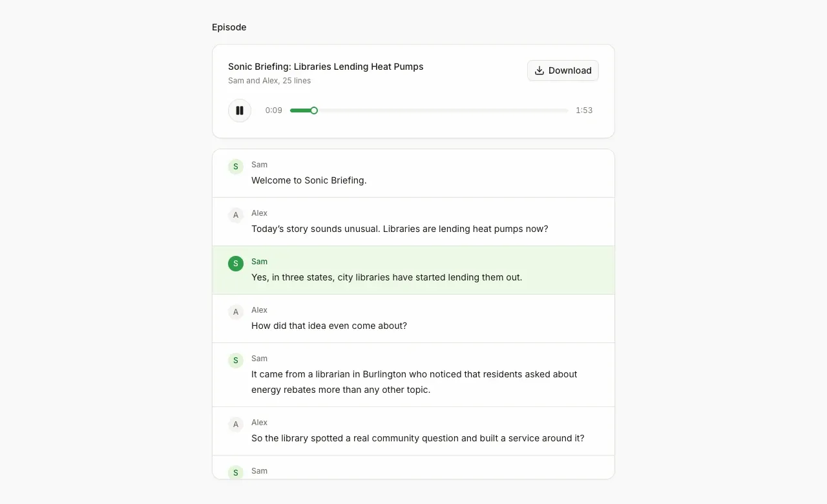Click episode title 'Sonic Briefing: Libraries Lending Heat Pumps'
The width and height of the screenshot is (827, 504).
(x=326, y=67)
